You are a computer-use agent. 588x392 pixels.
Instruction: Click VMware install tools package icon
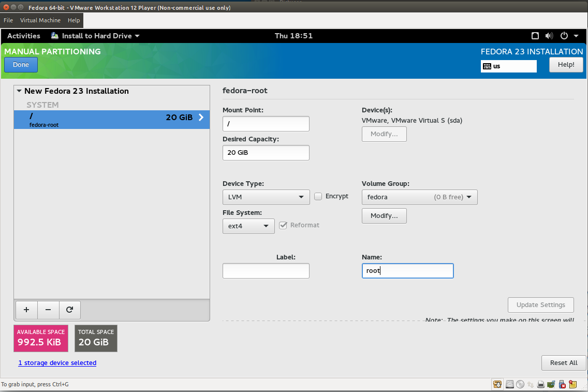coord(497,384)
